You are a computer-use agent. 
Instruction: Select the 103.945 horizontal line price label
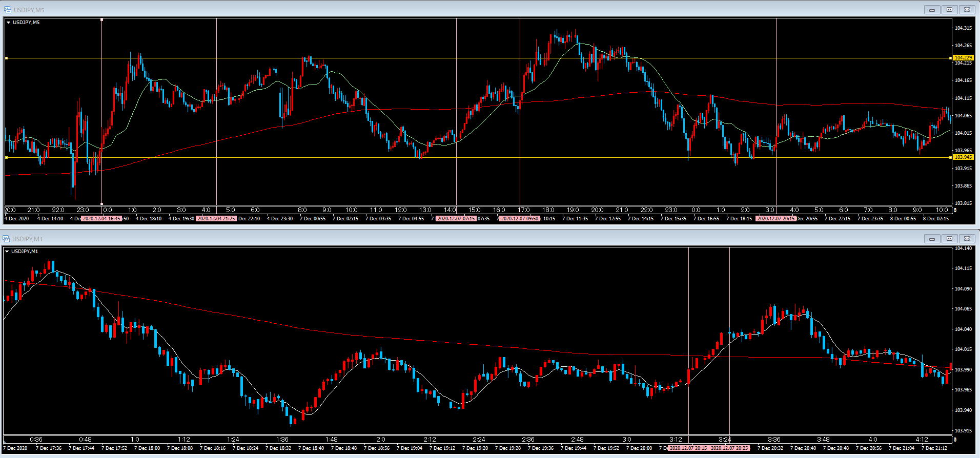[x=963, y=157]
